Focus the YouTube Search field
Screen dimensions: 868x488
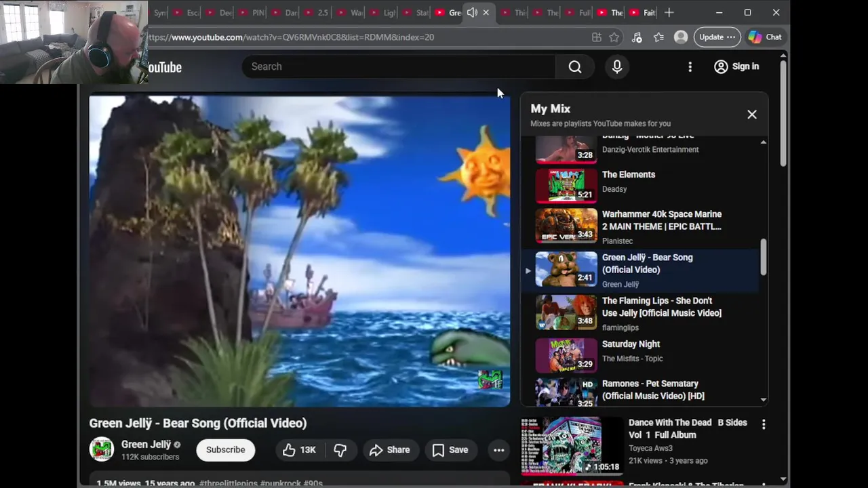[400, 66]
